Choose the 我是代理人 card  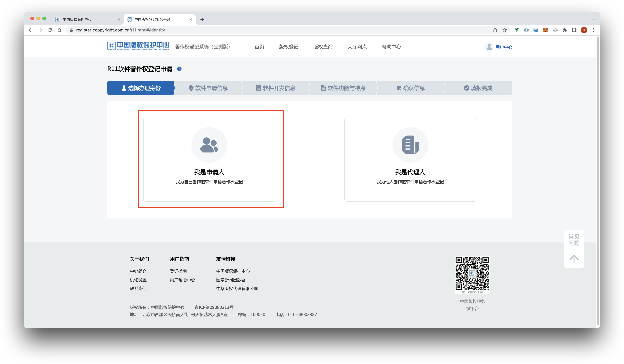[410, 159]
